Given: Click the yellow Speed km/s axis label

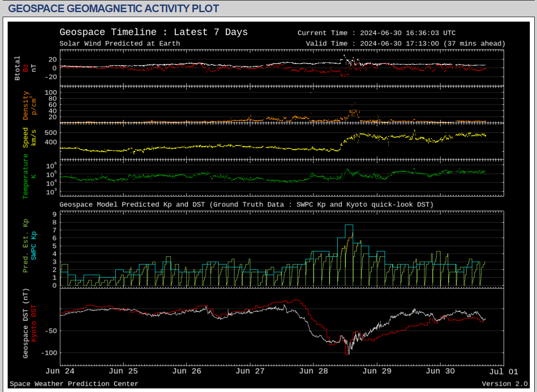Looking at the screenshot, I should click(26, 137).
